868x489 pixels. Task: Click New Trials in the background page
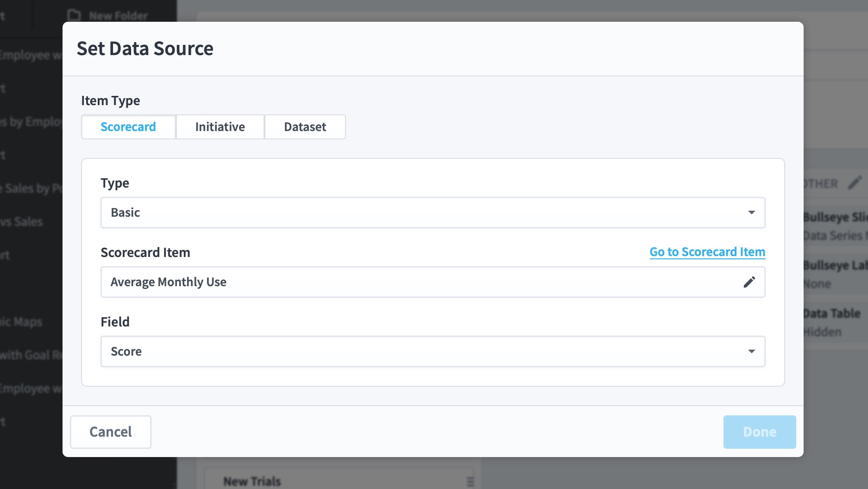pos(252,482)
